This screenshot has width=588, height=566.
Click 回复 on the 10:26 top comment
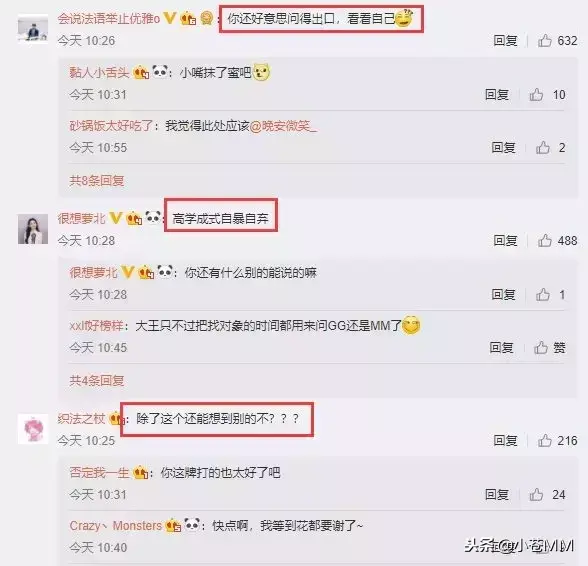click(505, 41)
